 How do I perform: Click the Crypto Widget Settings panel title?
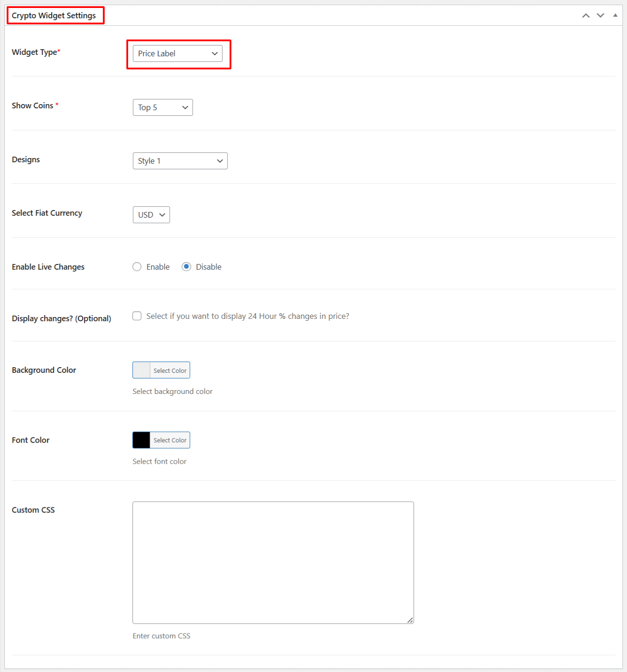coord(54,15)
